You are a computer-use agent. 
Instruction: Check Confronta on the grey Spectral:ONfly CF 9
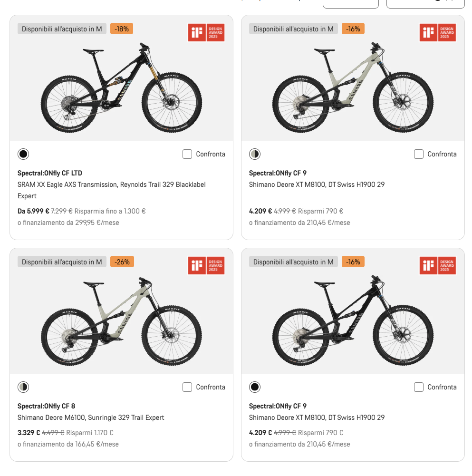[x=419, y=154]
